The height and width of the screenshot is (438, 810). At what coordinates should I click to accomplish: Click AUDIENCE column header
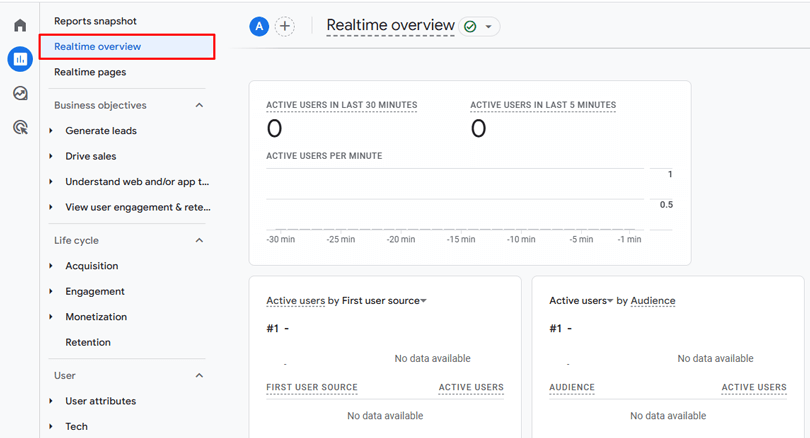coord(572,387)
